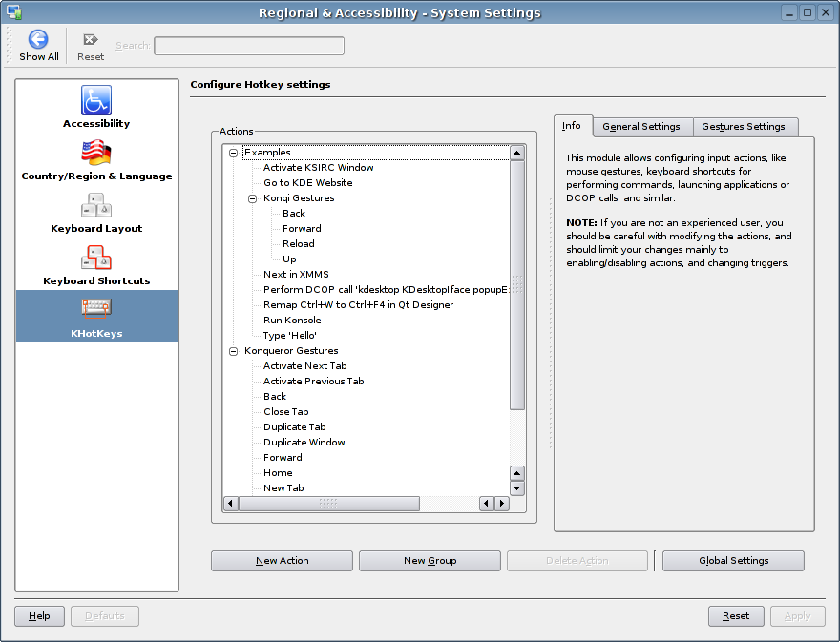
Task: Focus the Search input field
Action: (x=249, y=46)
